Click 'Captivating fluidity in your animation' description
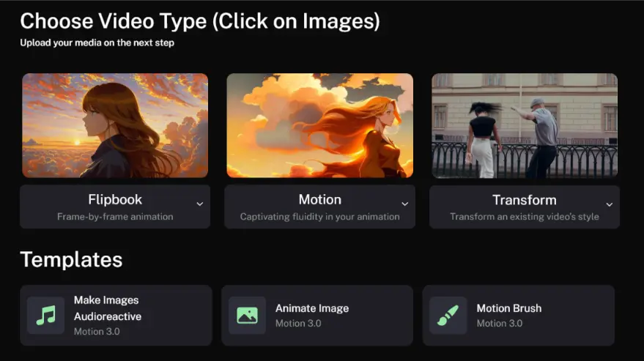This screenshot has width=644, height=361. pyautogui.click(x=319, y=217)
